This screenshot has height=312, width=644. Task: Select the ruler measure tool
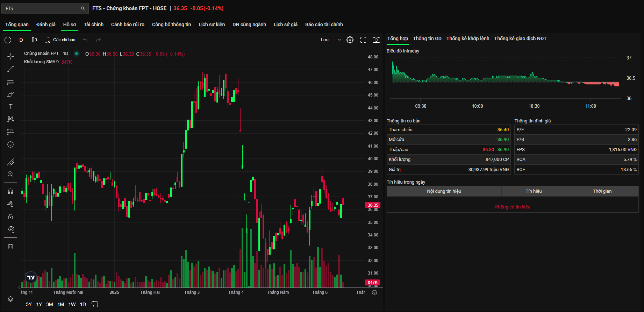click(10, 162)
